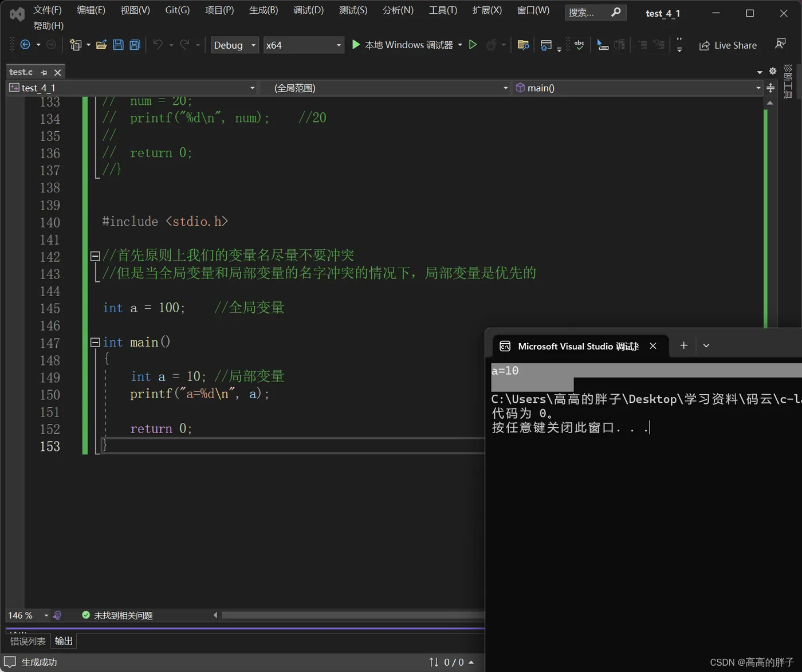Start 本地 Windows 调试器 debugging

[x=402, y=45]
